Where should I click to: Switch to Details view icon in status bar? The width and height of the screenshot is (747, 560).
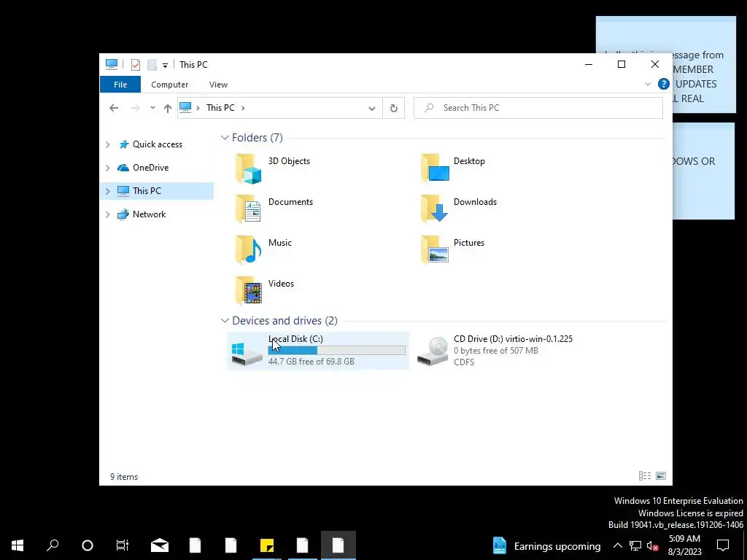click(x=645, y=475)
